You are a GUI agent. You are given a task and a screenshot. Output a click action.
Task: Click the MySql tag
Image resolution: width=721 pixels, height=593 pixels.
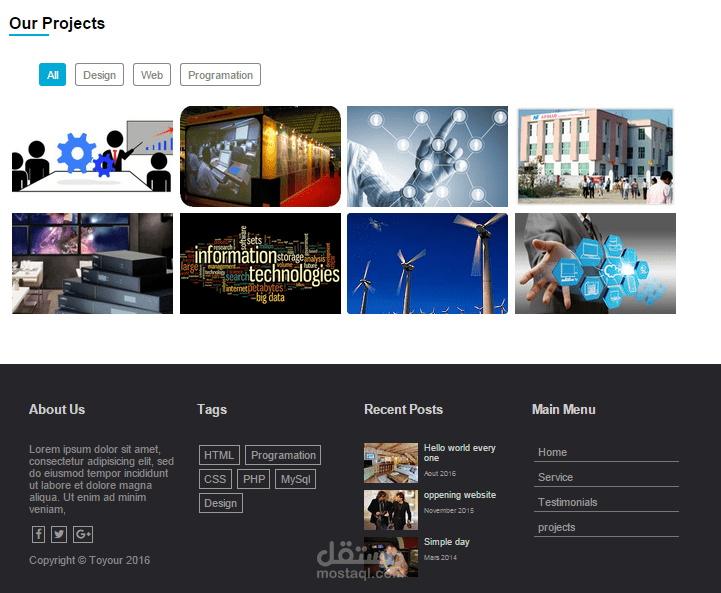[296, 479]
